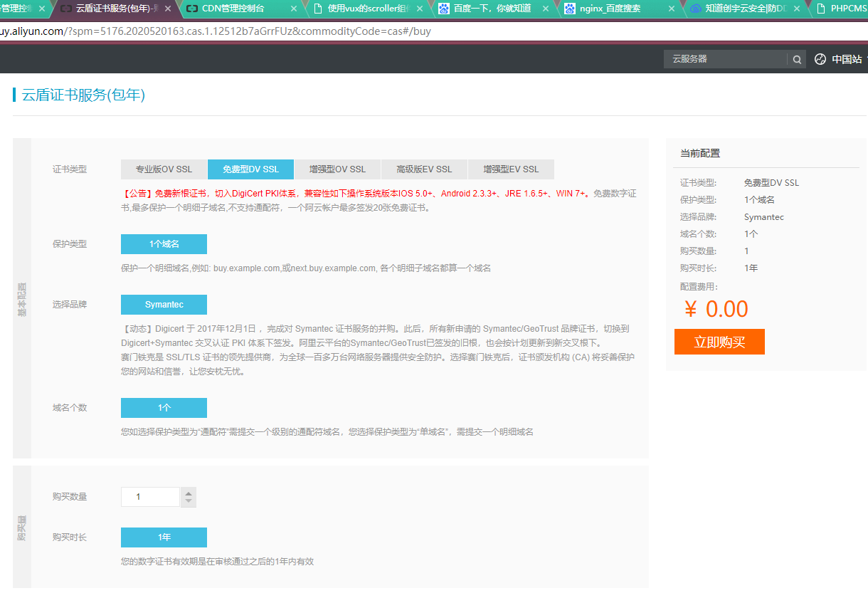
Task: Click the 立即购买 buy now button
Action: [x=719, y=342]
